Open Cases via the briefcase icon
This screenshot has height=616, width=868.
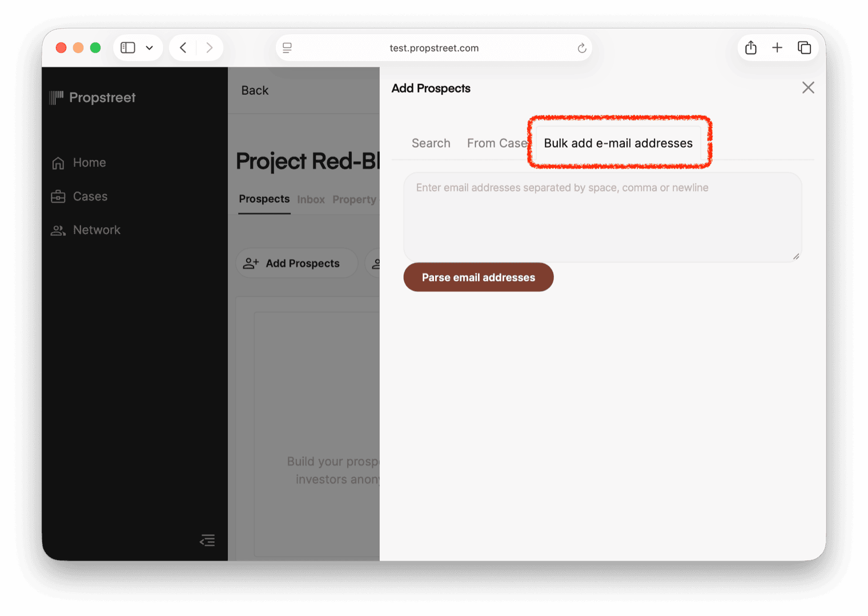[x=58, y=196]
